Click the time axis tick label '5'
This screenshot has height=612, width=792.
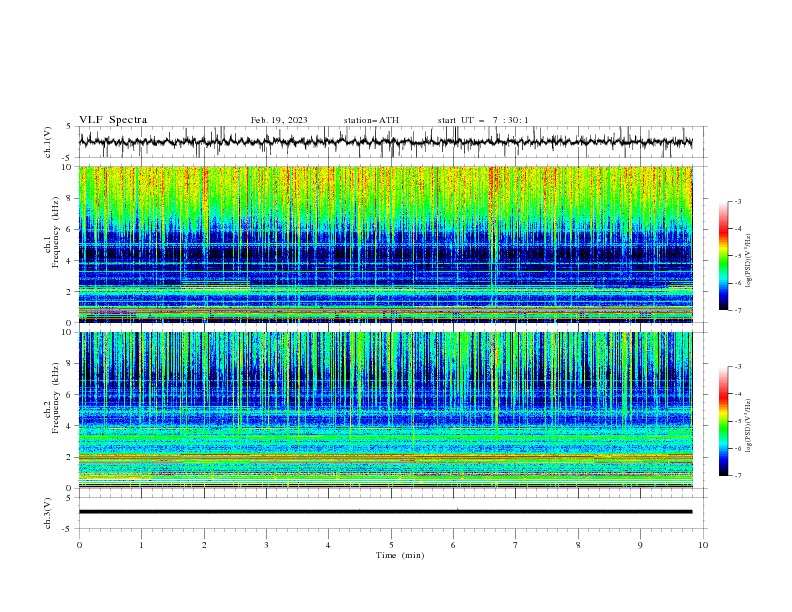pos(391,545)
